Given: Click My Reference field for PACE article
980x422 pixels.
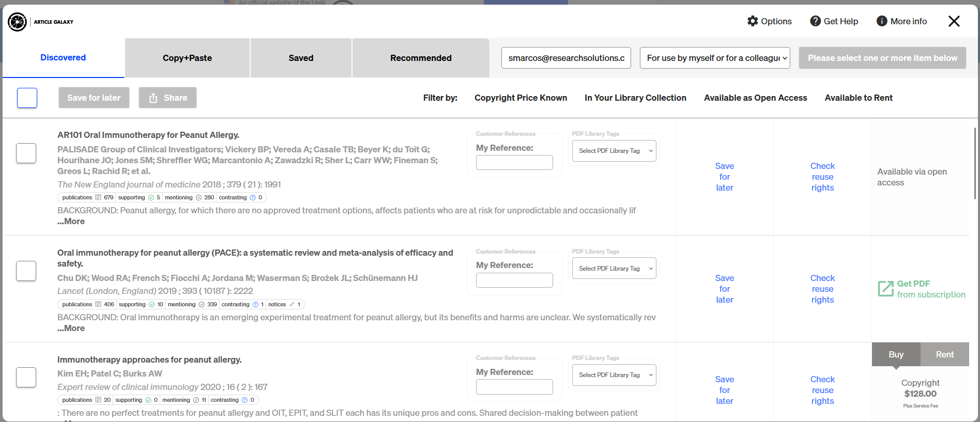Looking at the screenshot, I should pos(514,280).
